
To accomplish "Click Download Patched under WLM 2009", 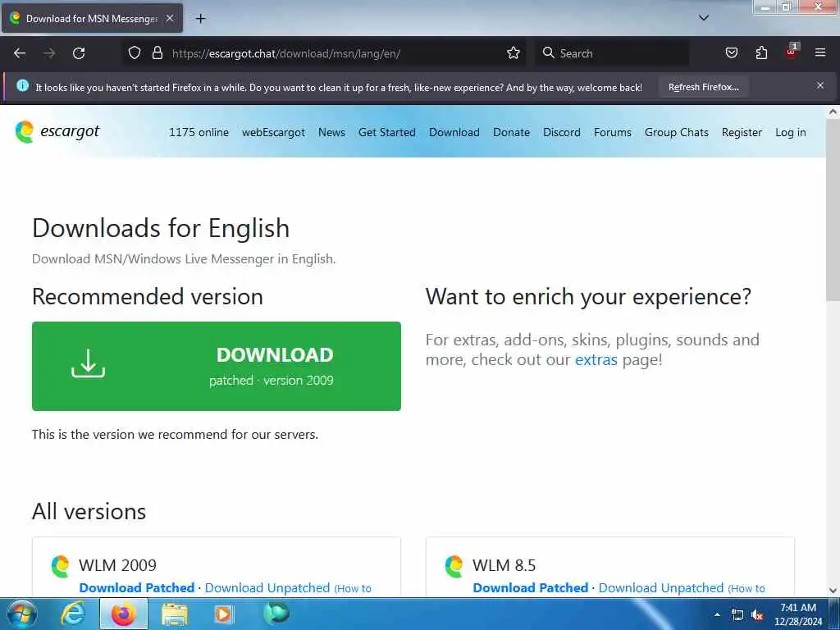I will tap(137, 587).
